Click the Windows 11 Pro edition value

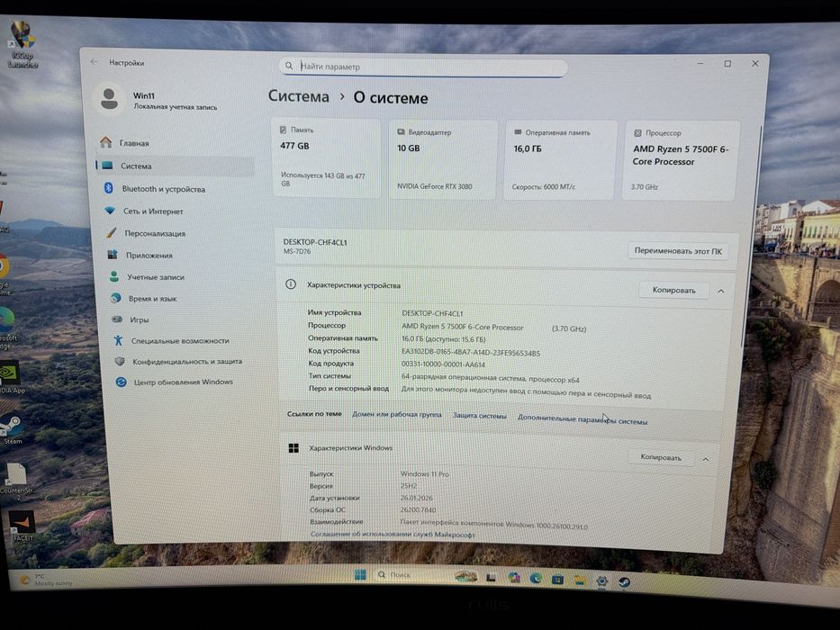425,474
